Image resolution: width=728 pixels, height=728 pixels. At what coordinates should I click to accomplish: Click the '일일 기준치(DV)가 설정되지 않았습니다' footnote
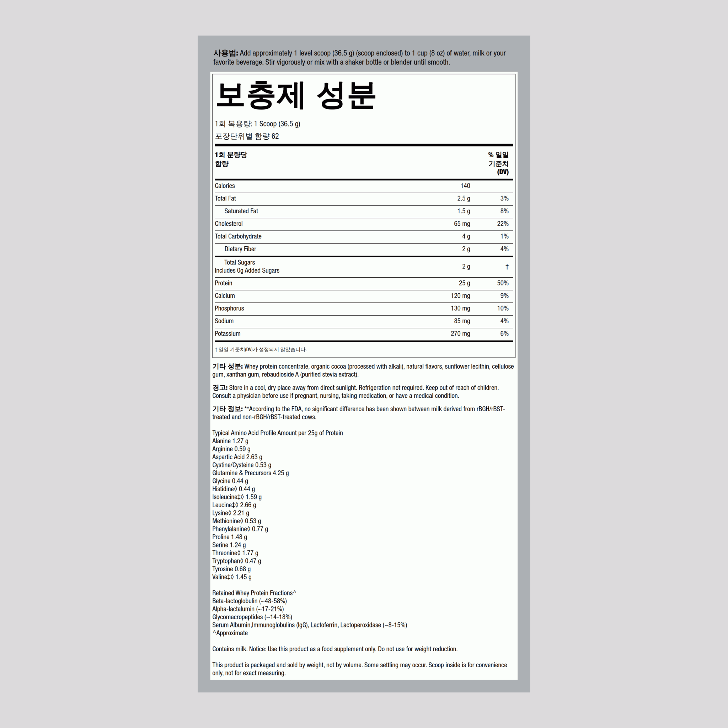click(261, 350)
